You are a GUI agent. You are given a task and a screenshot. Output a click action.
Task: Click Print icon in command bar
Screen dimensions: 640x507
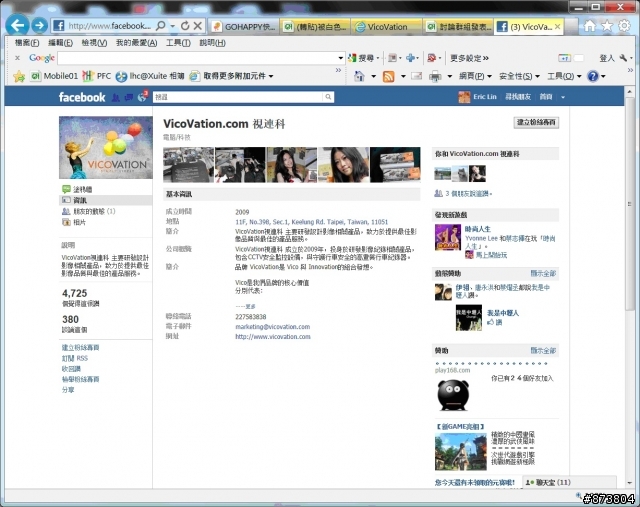[x=436, y=76]
